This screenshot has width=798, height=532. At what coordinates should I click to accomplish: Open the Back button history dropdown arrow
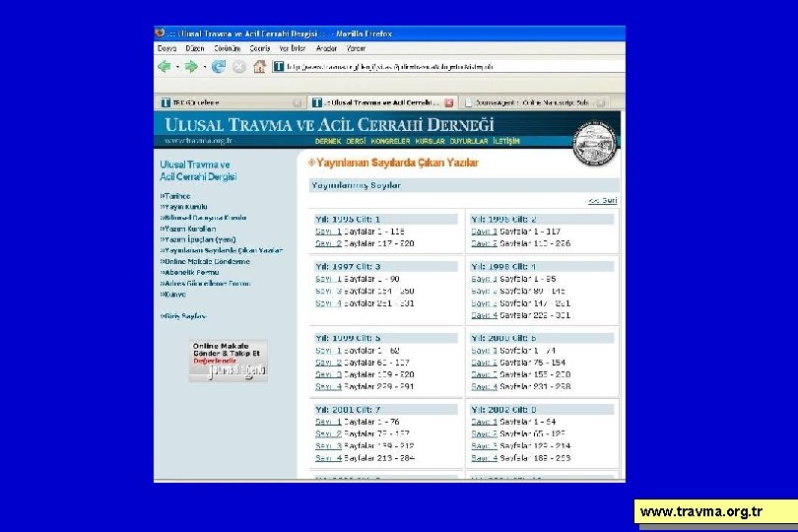177,67
